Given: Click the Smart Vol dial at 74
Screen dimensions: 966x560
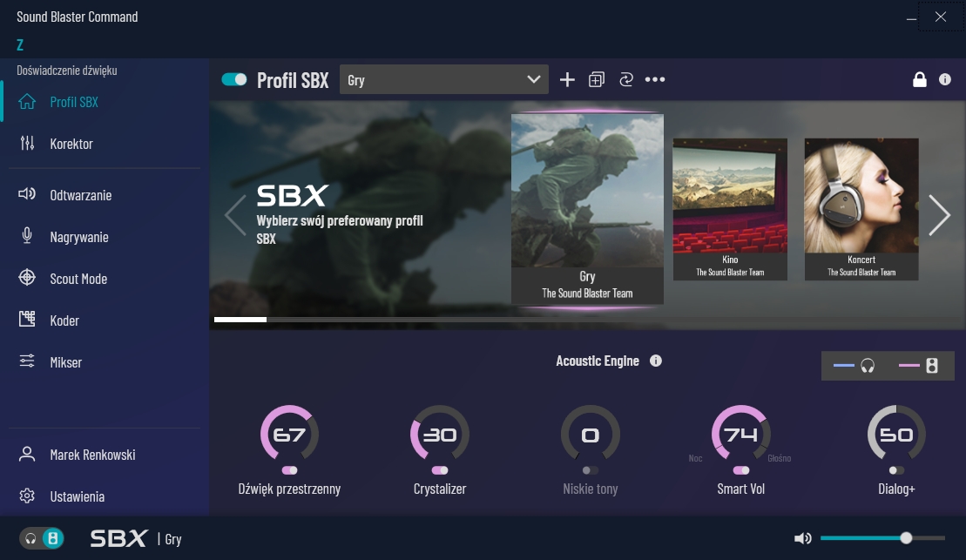Looking at the screenshot, I should click(x=741, y=435).
